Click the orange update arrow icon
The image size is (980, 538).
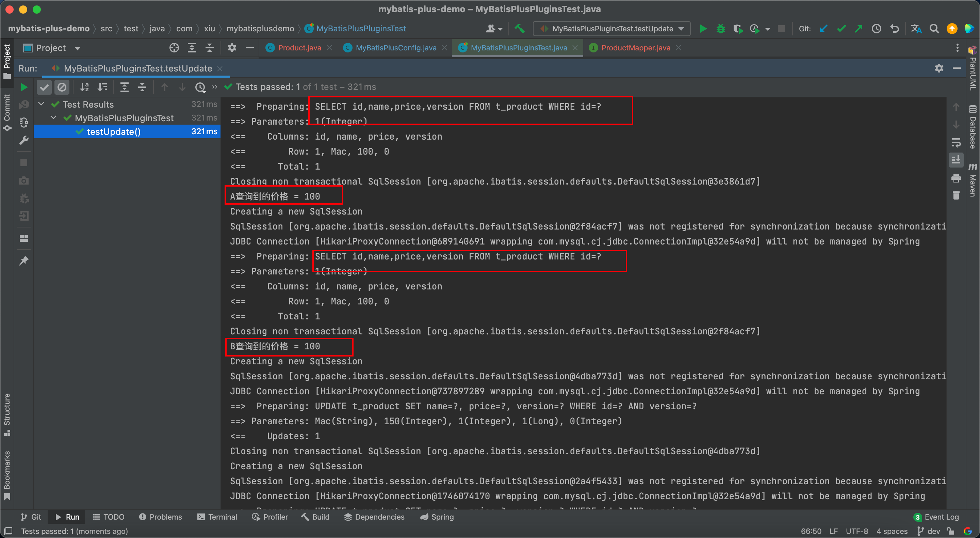[x=952, y=29]
